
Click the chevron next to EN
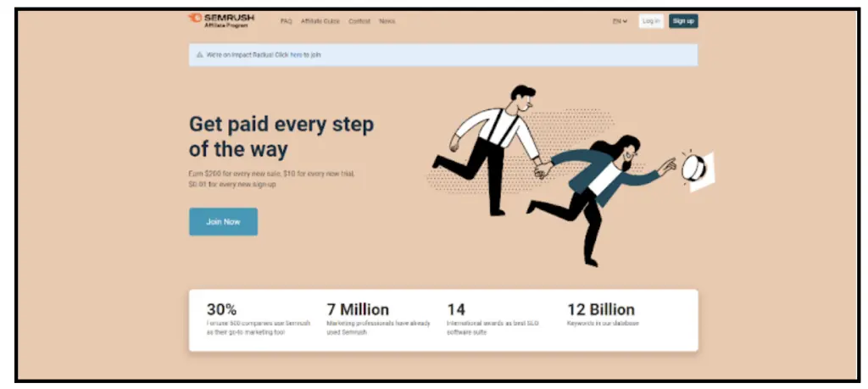click(x=626, y=21)
